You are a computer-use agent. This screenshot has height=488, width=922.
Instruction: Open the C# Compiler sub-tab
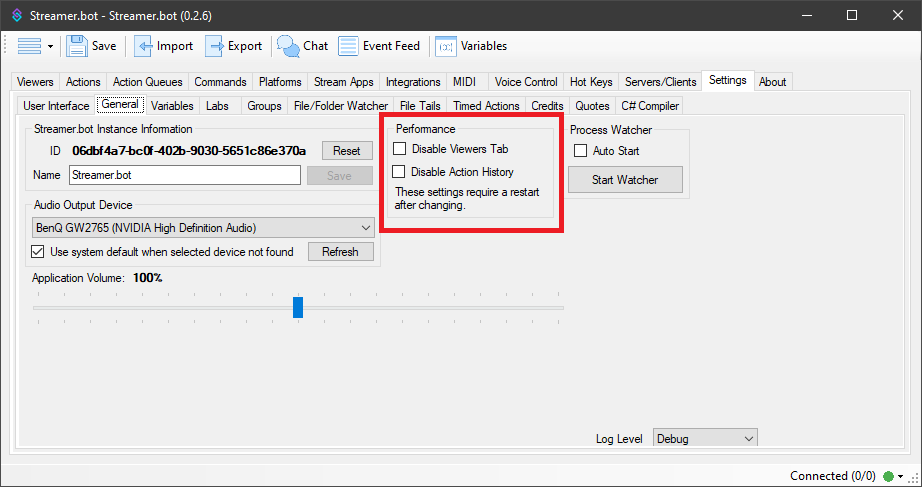(x=650, y=106)
